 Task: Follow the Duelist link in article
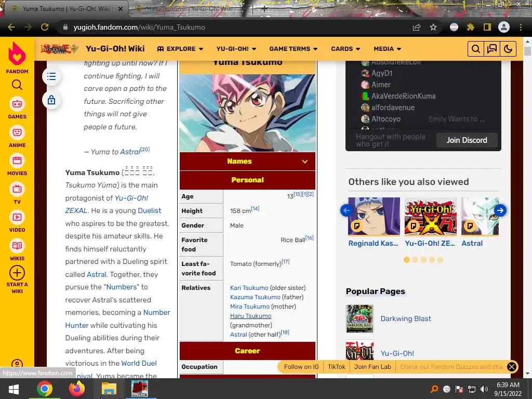149,211
